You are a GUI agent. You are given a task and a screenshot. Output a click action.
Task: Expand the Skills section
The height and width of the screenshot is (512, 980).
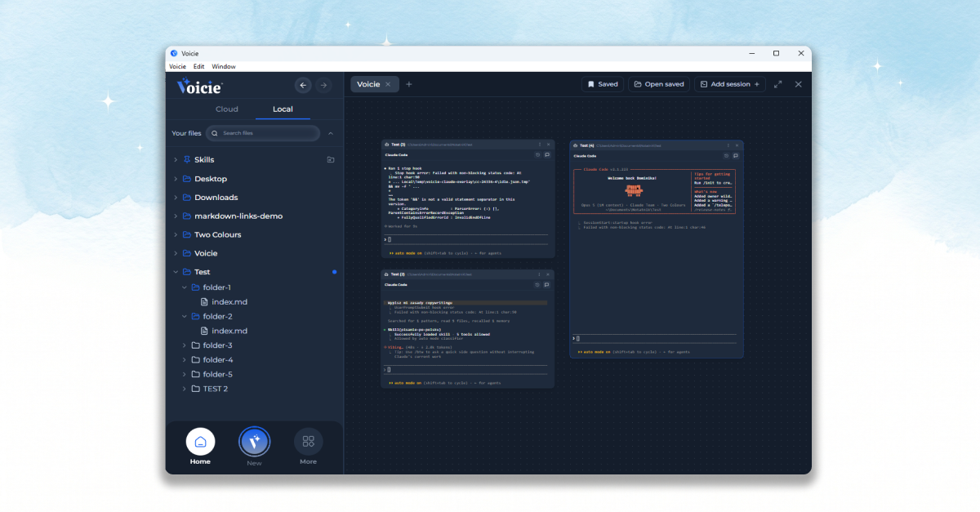coord(176,160)
